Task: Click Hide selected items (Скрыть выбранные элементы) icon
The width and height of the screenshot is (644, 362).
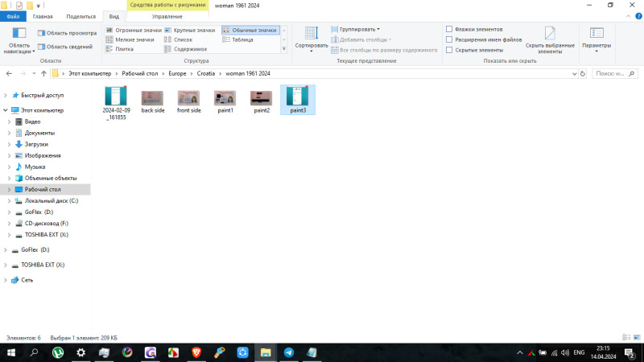Action: coord(550,34)
